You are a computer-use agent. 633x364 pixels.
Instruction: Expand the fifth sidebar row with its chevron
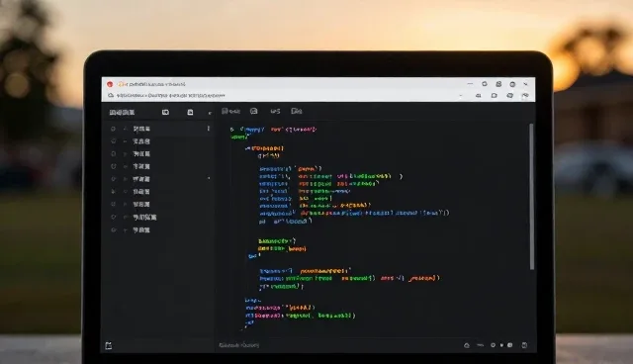[x=126, y=179]
